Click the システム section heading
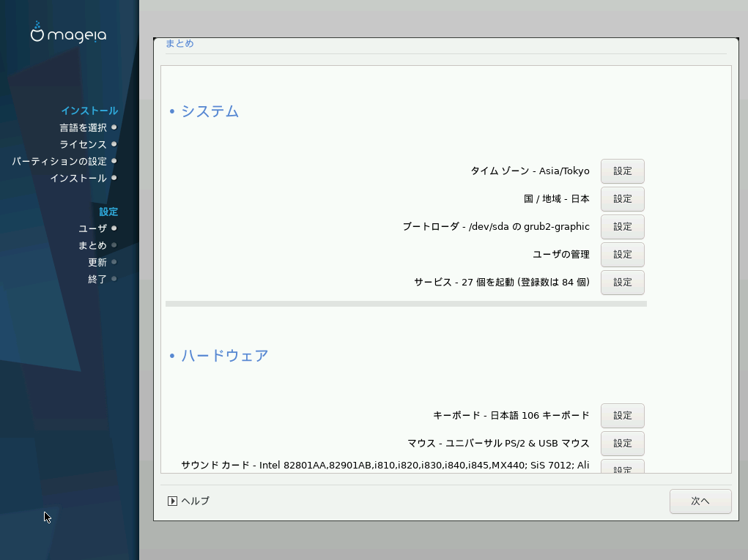The height and width of the screenshot is (560, 748). coord(210,111)
